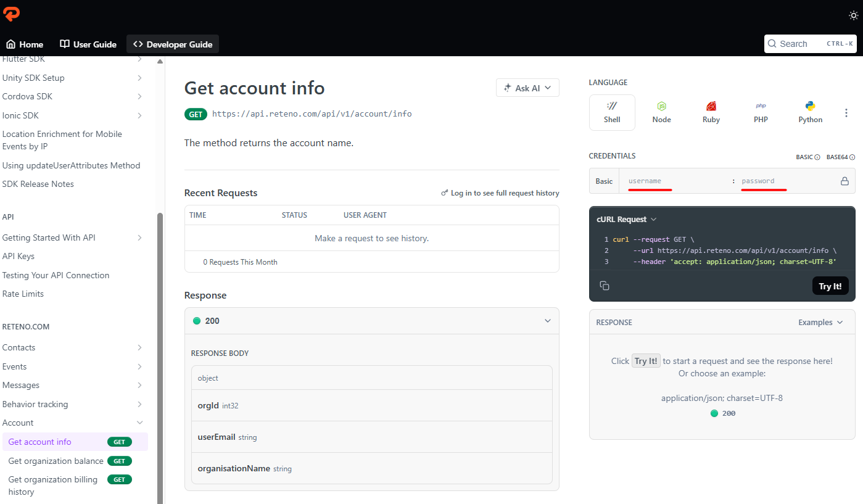Click the userEmail field row
Viewport: 863px width, 504px height.
[372, 437]
